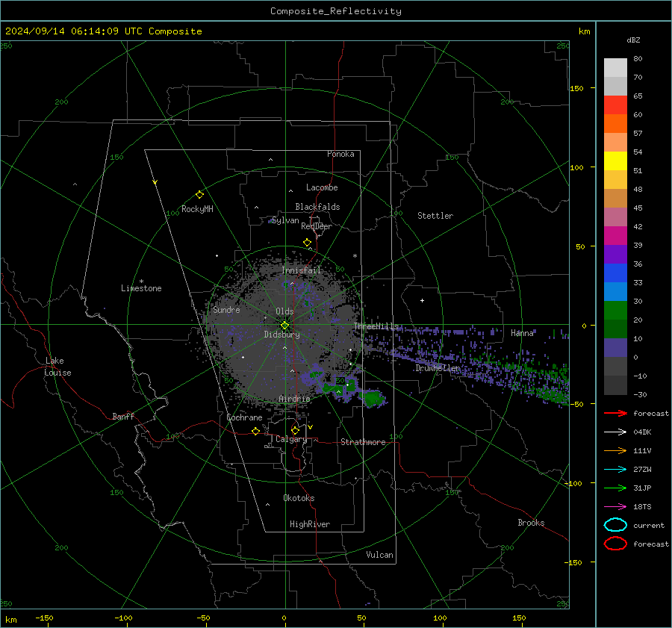Click the Vulcan city label
The height and width of the screenshot is (628, 672).
coord(380,555)
